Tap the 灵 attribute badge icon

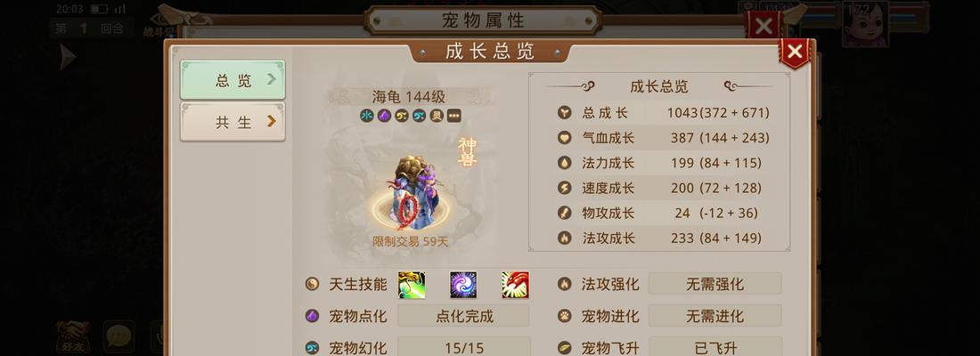point(437,116)
